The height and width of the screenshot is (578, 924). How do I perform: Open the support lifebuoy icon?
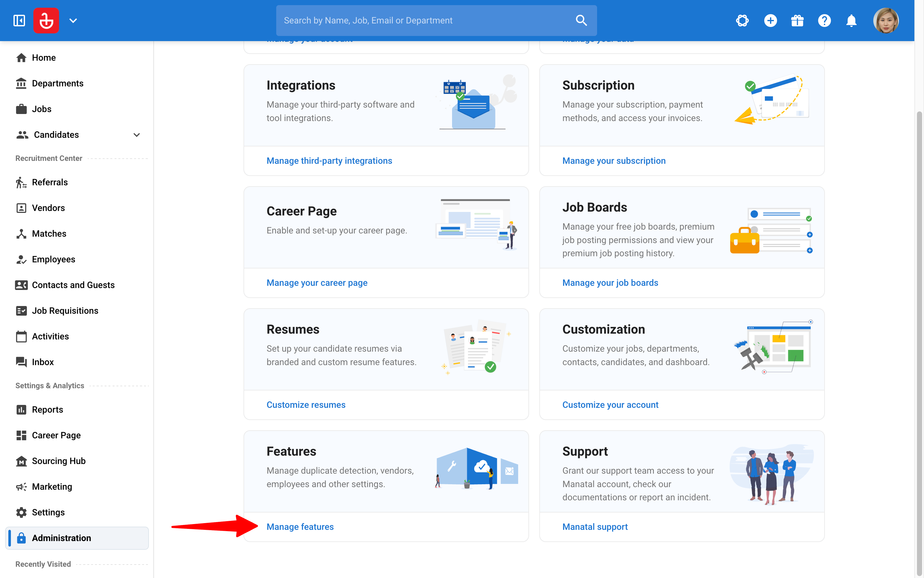click(742, 21)
